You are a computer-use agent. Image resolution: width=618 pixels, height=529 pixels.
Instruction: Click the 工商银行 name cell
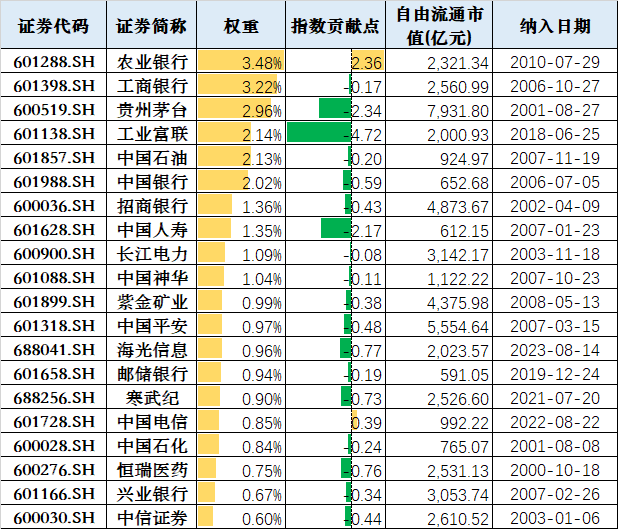[x=151, y=85]
